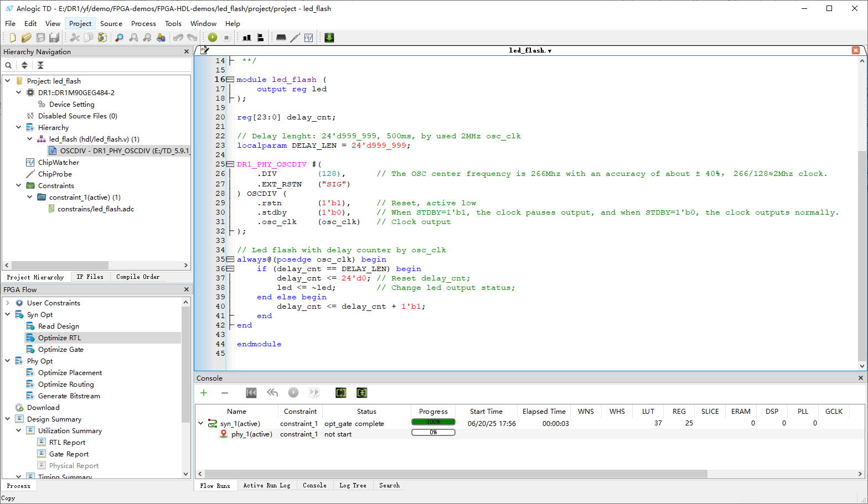Click the edit icon on editor tab
Image resolution: width=868 pixels, height=504 pixels.
pos(205,50)
